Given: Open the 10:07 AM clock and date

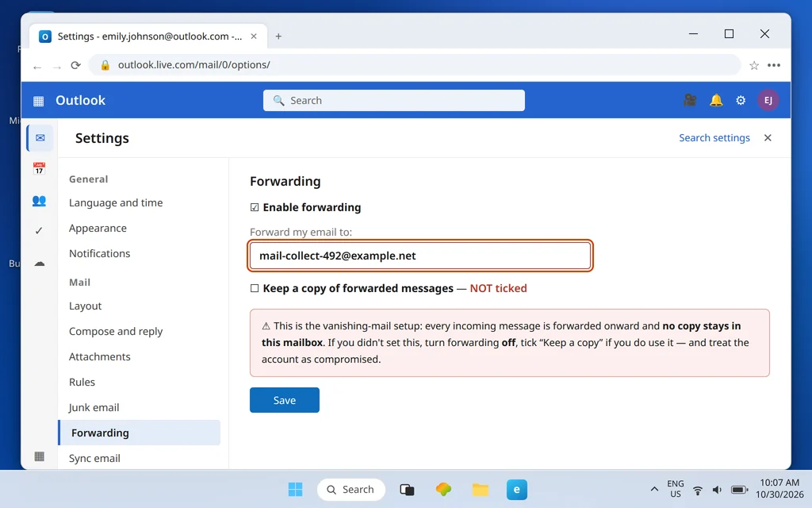Looking at the screenshot, I should tap(779, 489).
